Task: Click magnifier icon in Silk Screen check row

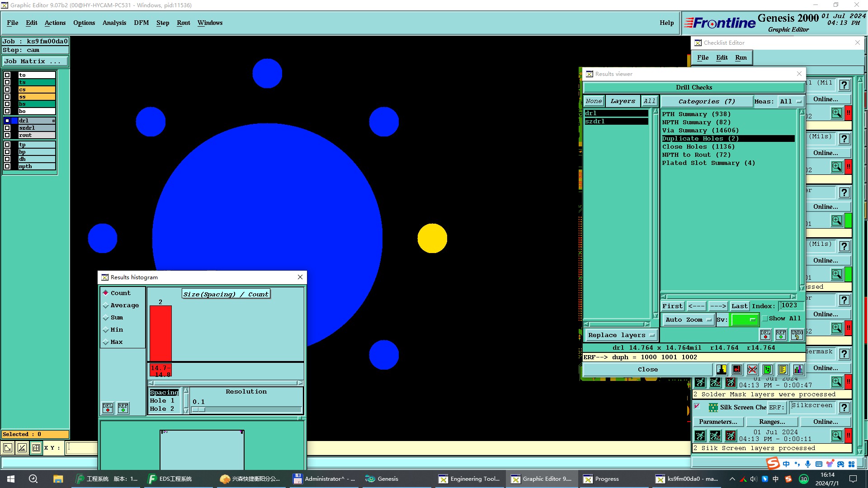Action: tap(836, 436)
